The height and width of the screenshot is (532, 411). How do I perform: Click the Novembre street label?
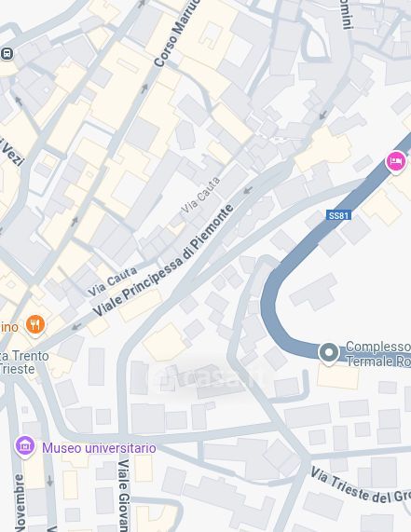(x=20, y=503)
